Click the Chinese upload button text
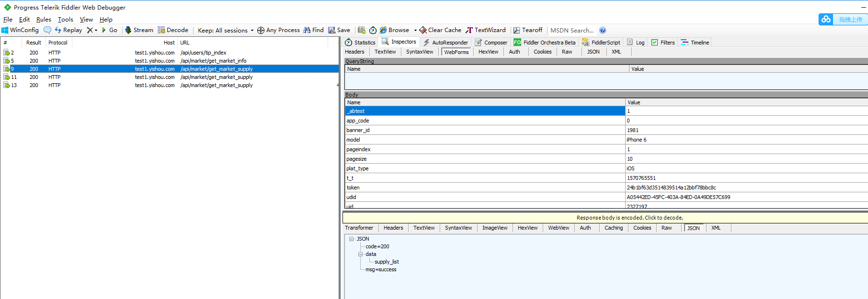Viewport: 868px width, 299px height. coord(850,19)
